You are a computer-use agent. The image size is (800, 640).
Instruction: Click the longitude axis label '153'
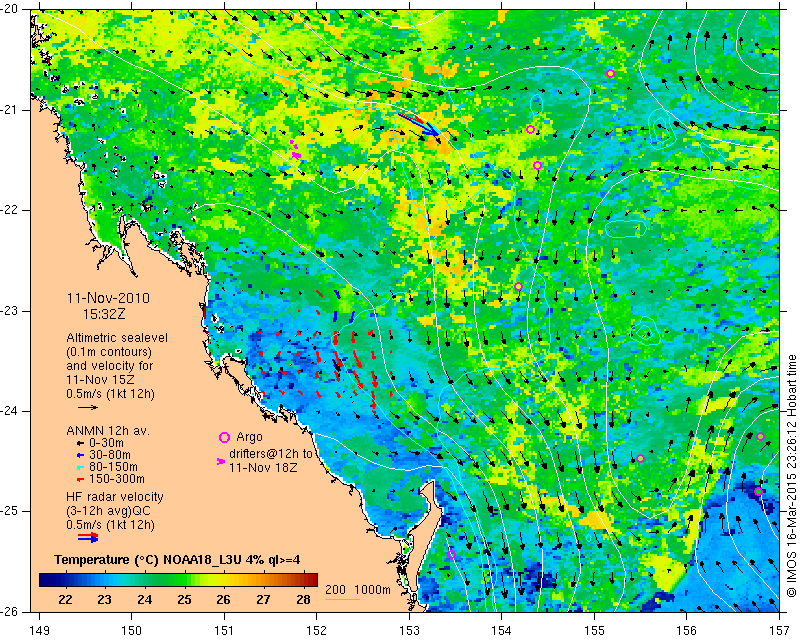point(409,631)
